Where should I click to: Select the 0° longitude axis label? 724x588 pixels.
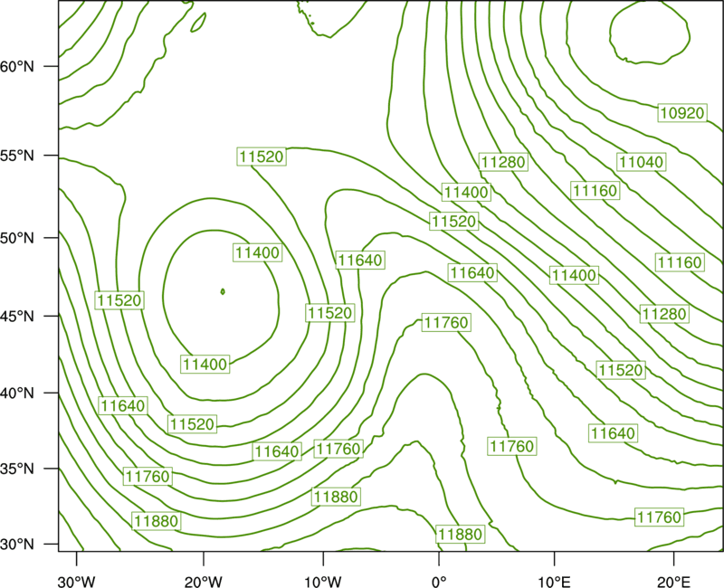pyautogui.click(x=439, y=582)
